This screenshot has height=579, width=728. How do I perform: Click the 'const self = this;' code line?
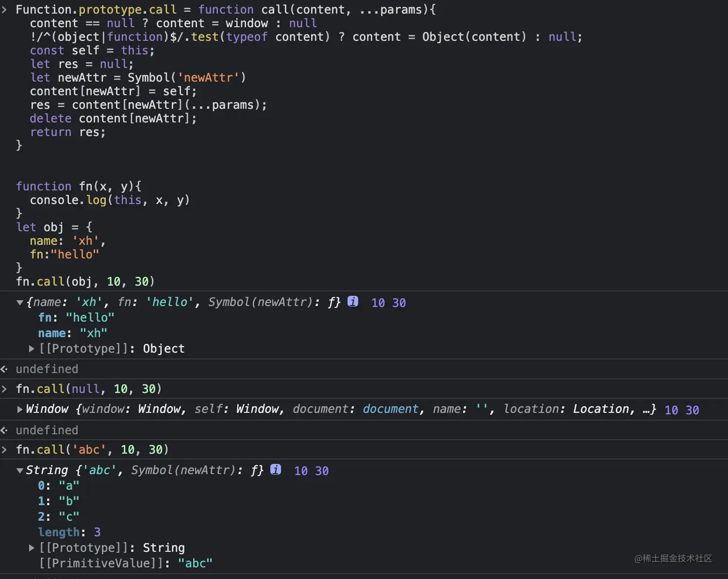92,51
